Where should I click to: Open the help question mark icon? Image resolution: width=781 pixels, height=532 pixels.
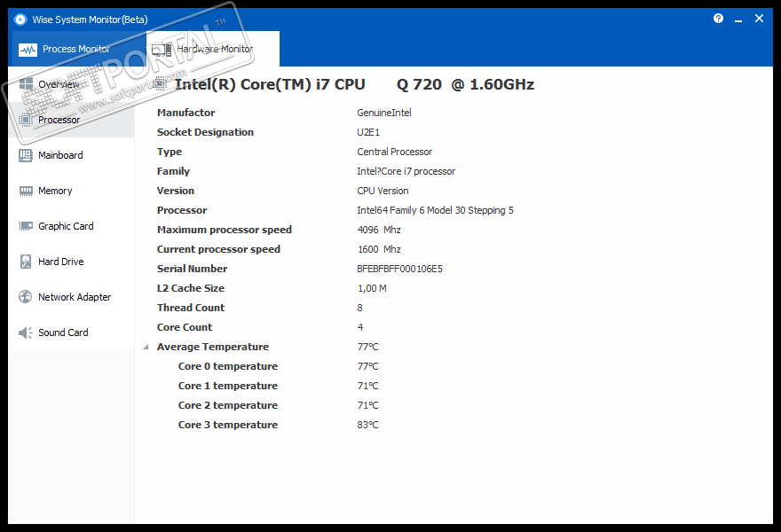coord(718,19)
